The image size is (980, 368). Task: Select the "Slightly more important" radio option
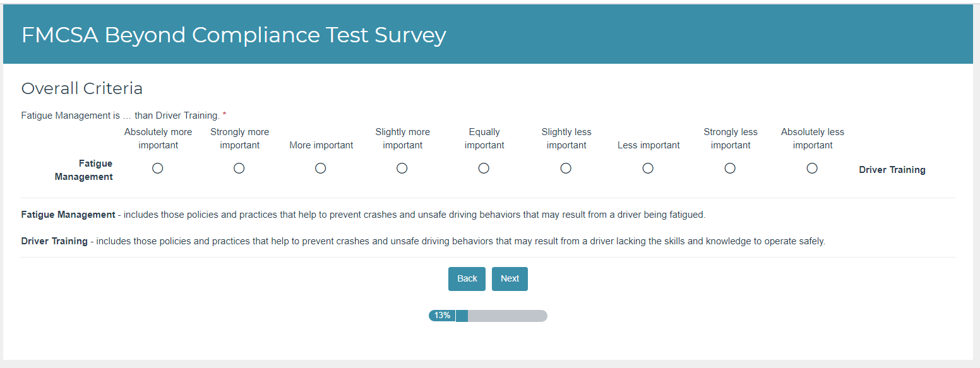402,169
